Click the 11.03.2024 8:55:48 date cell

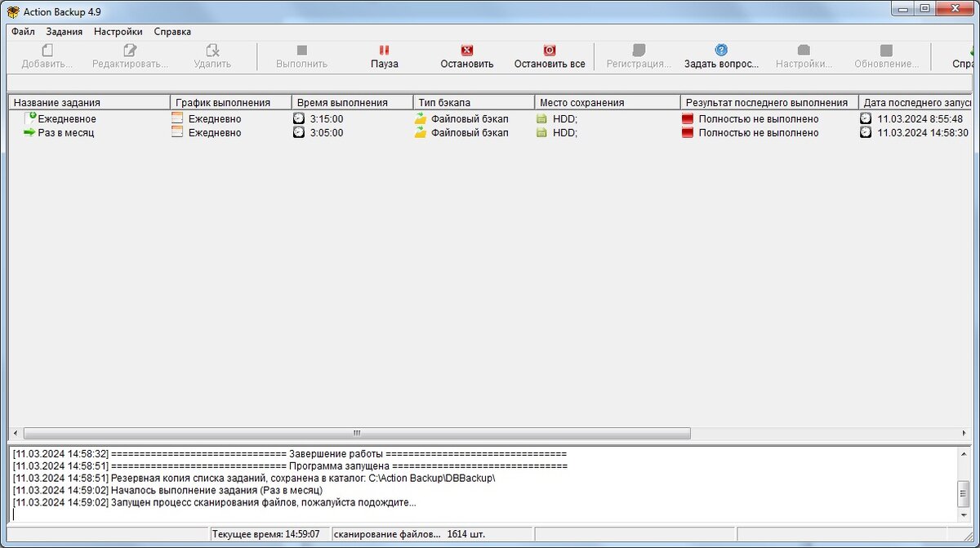point(920,118)
